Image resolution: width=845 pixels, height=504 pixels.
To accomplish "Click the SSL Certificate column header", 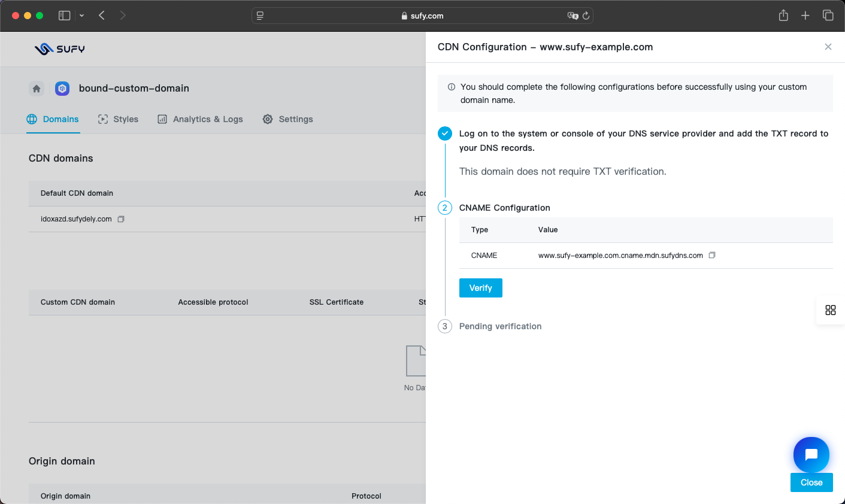I will pyautogui.click(x=337, y=302).
